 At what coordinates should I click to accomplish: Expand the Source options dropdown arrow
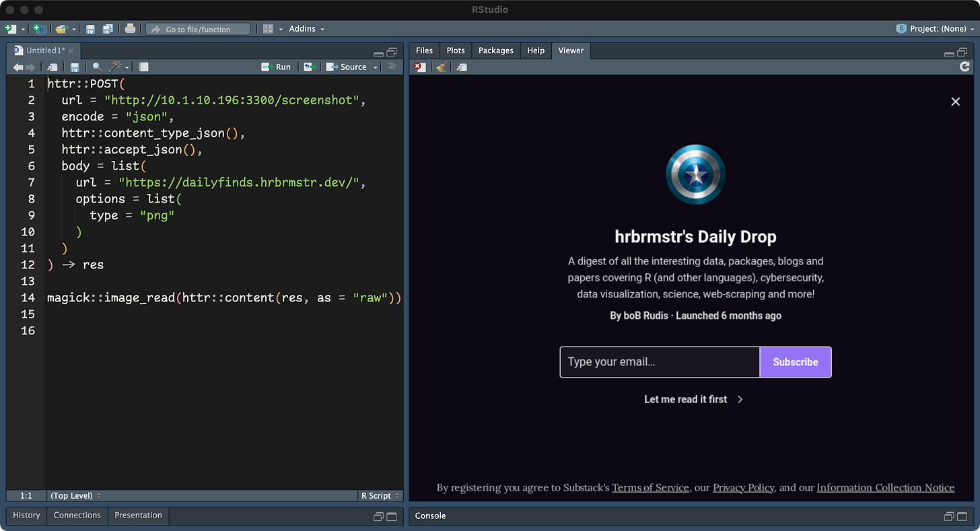[x=376, y=68]
